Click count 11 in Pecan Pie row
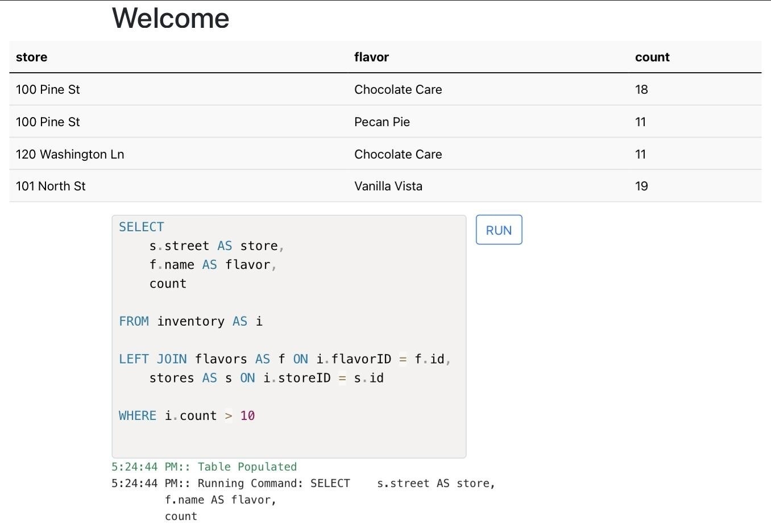Image resolution: width=771 pixels, height=532 pixels. pyautogui.click(x=640, y=122)
